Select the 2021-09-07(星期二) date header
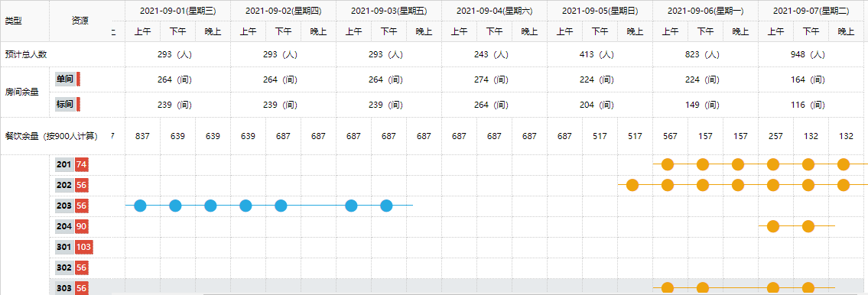The width and height of the screenshot is (868, 295). pyautogui.click(x=811, y=11)
